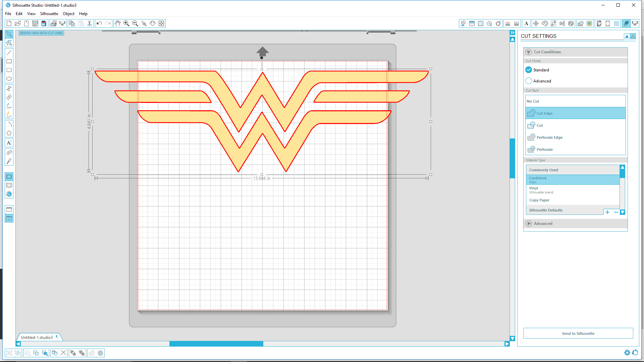Select Cardstock Plain material
The width and height of the screenshot is (644, 362).
573,180
